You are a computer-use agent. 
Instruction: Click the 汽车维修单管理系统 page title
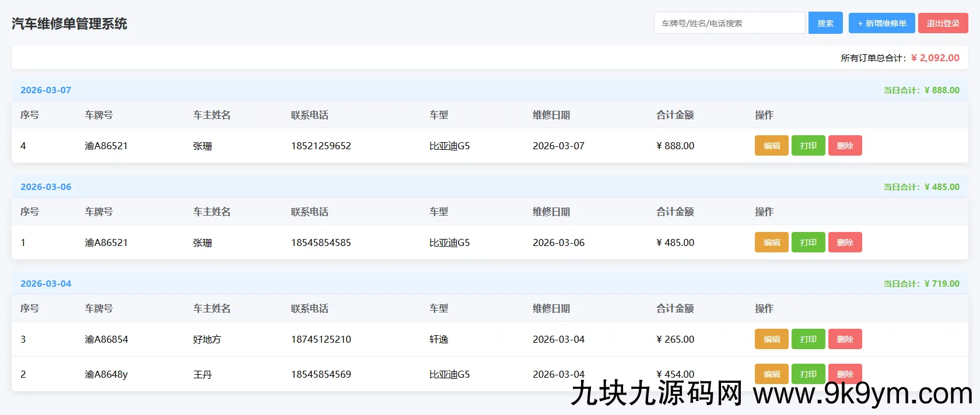pyautogui.click(x=69, y=24)
